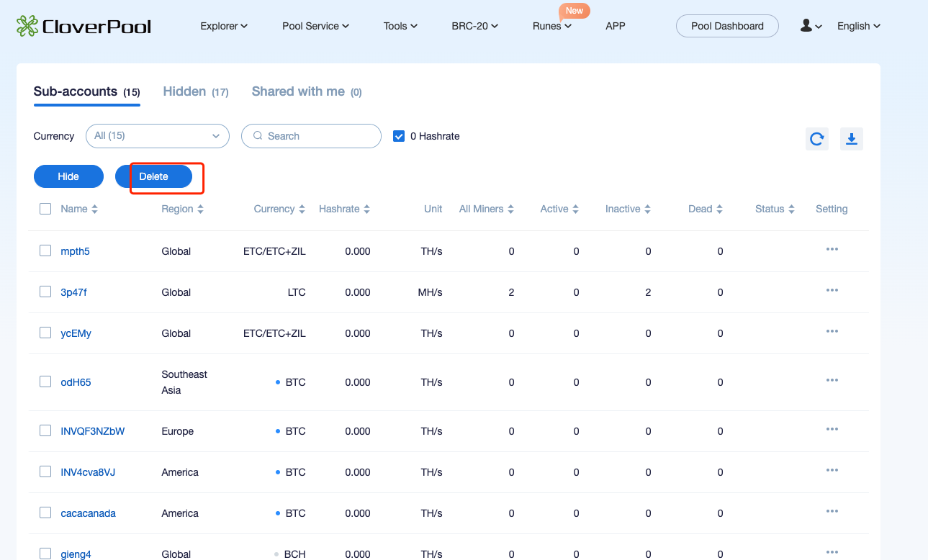Click the LTC currency cell
The height and width of the screenshot is (560, 928).
pos(297,292)
